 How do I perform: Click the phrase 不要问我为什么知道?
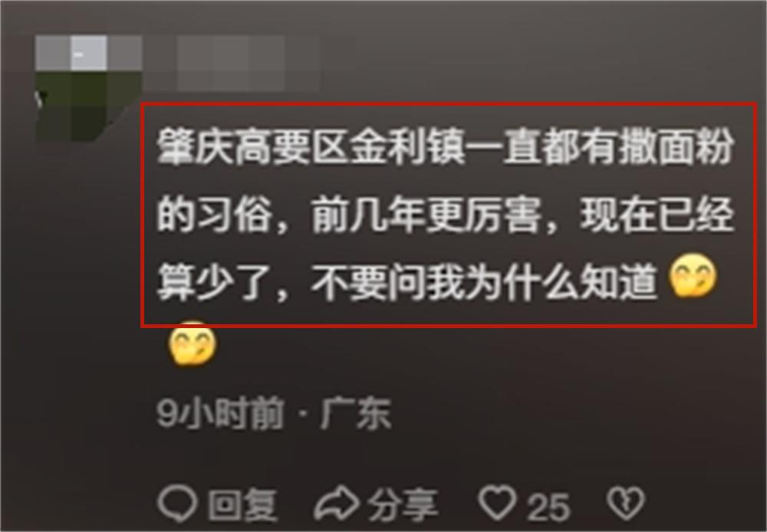[x=484, y=282]
